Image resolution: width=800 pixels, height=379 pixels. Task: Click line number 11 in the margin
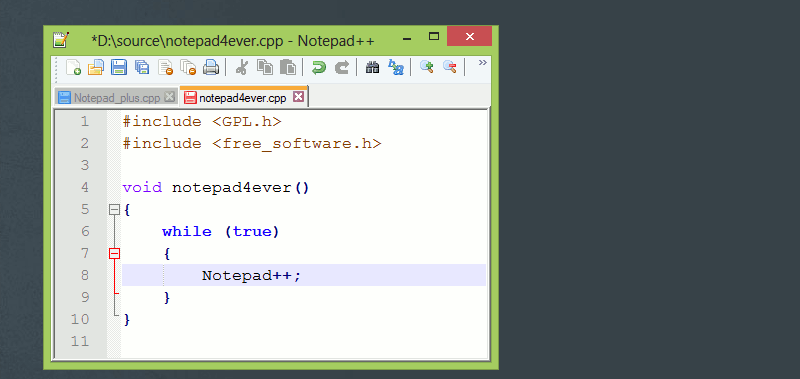pyautogui.click(x=80, y=341)
